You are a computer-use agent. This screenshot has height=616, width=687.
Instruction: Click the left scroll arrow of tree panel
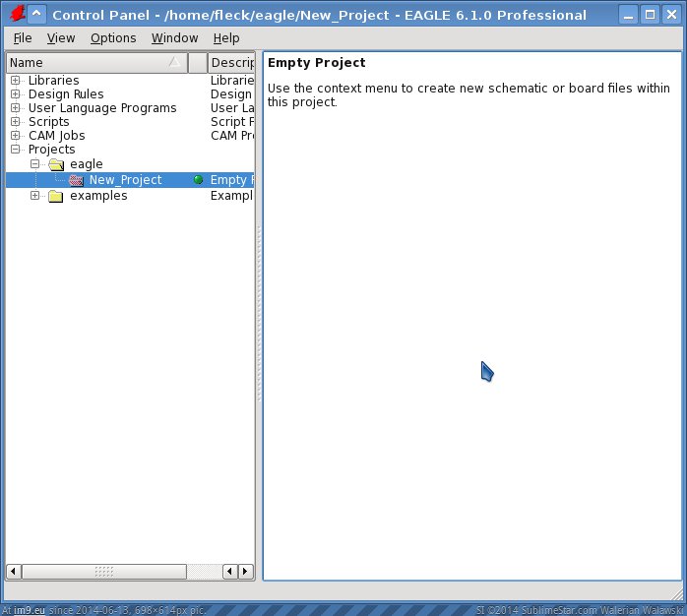[x=14, y=572]
